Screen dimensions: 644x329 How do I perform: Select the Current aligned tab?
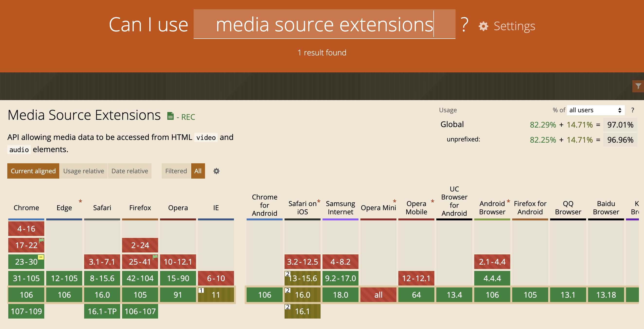[33, 171]
